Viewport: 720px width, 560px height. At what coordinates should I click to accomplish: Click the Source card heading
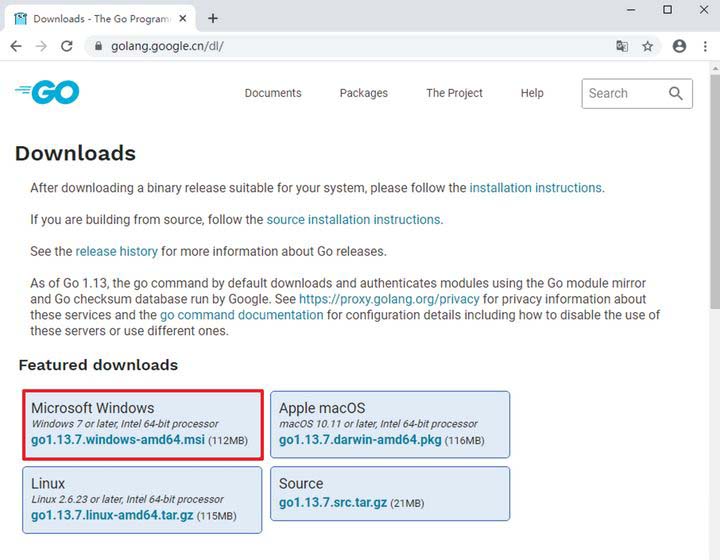[301, 483]
